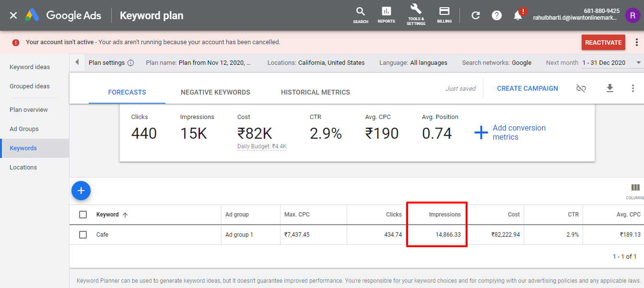Viewport: 644px width, 288px height.
Task: Expand the date range dropdown arrow
Action: (x=638, y=63)
